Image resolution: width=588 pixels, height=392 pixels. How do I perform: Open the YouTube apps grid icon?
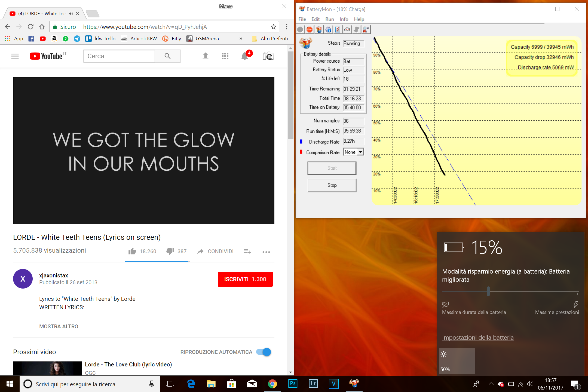225,56
